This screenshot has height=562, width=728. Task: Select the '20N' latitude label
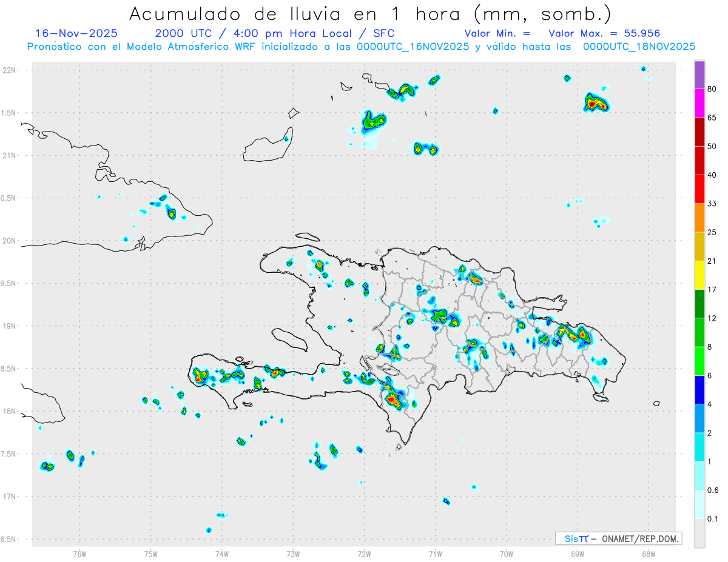[10, 241]
